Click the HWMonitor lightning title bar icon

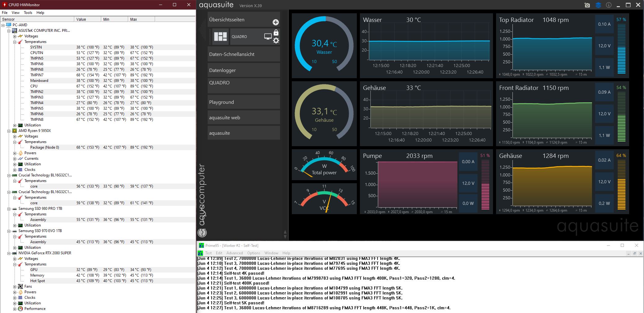[x=4, y=5]
